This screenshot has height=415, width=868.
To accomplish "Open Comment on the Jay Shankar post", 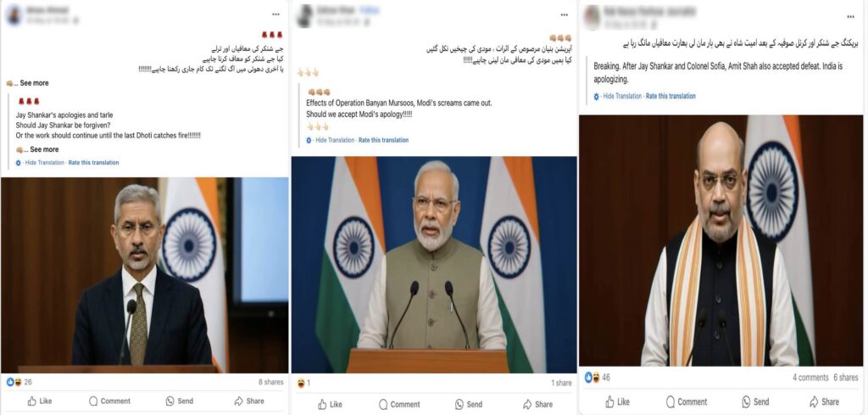I will pos(109,401).
